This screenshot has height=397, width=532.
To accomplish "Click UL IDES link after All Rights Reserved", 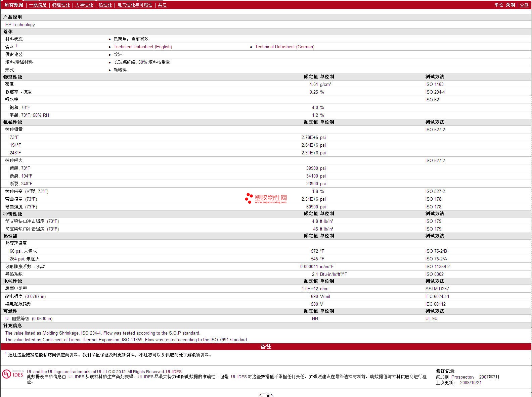I will (174, 371).
